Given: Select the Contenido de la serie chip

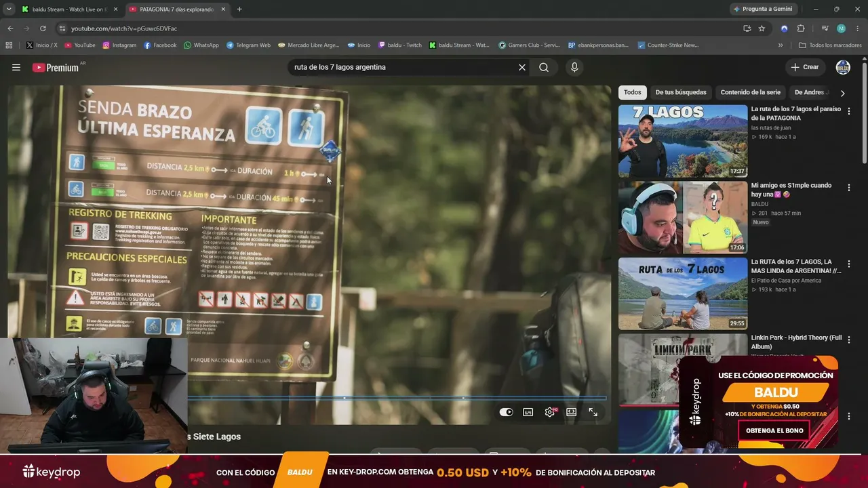Looking at the screenshot, I should point(751,92).
